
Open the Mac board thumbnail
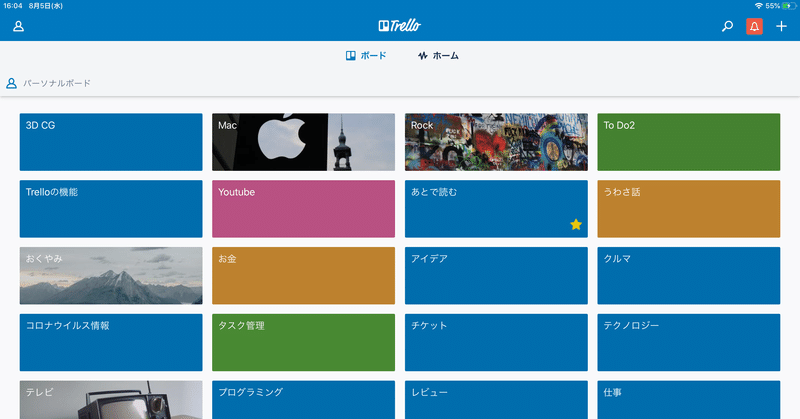[304, 142]
